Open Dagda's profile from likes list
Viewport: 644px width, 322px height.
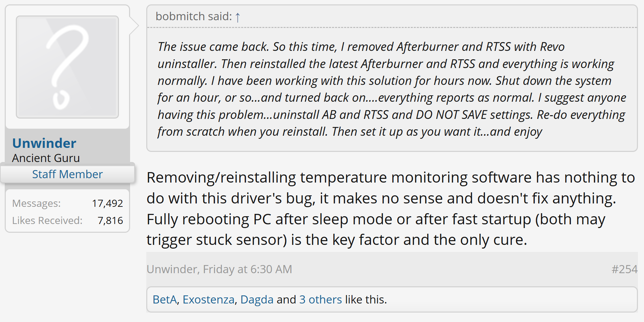257,299
